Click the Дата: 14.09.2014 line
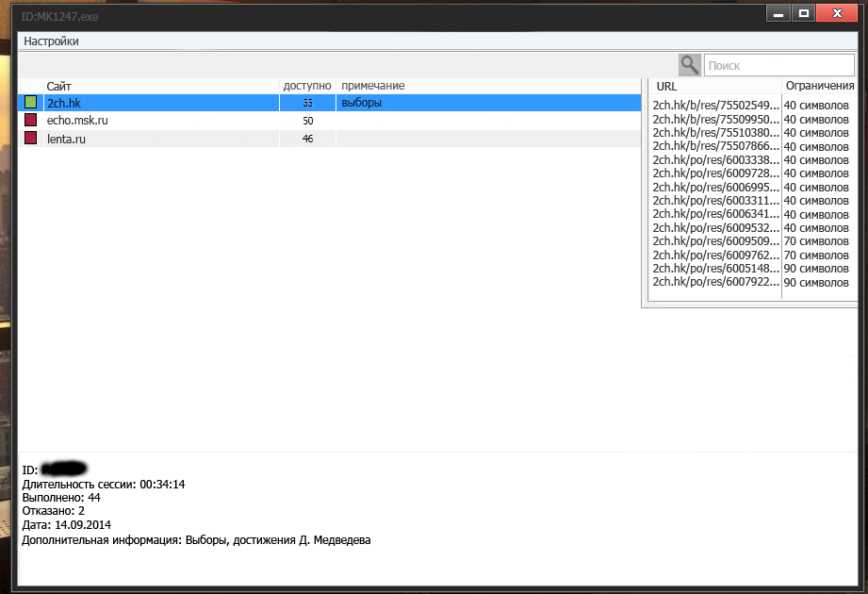The image size is (868, 594). pyautogui.click(x=66, y=525)
